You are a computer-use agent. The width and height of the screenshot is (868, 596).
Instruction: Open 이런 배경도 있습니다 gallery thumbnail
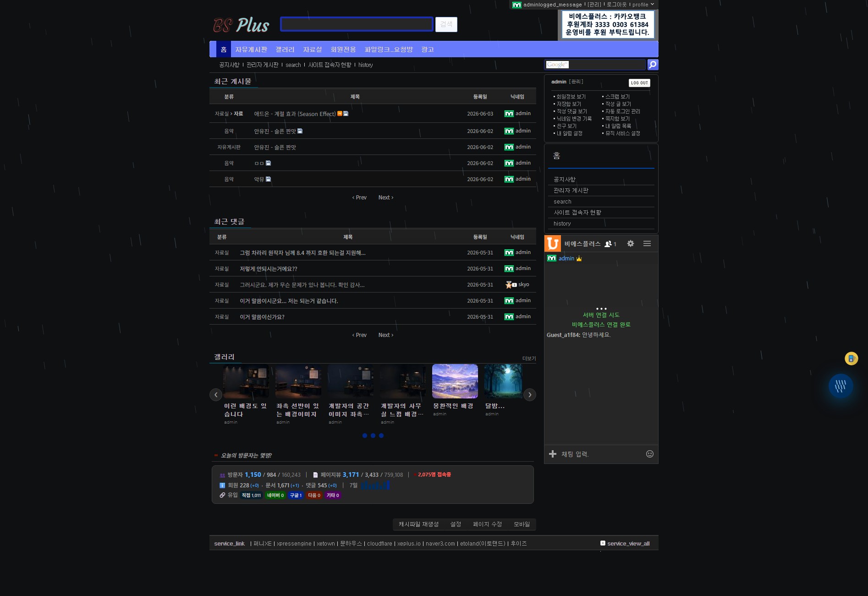246,381
